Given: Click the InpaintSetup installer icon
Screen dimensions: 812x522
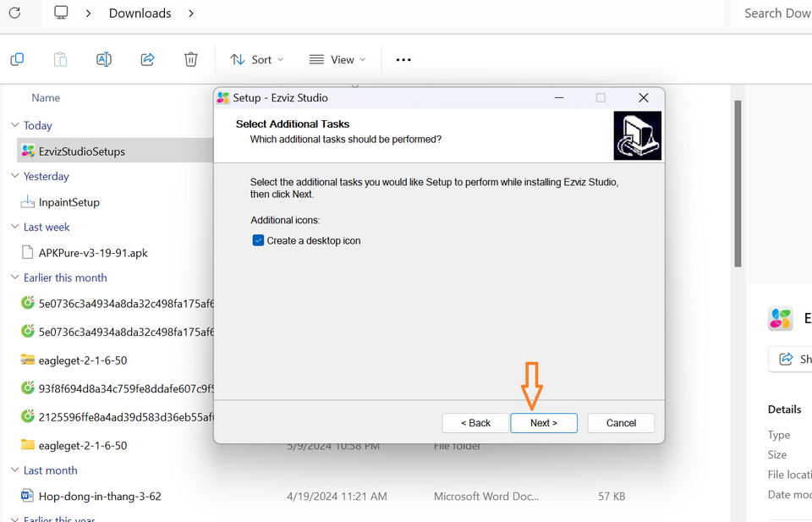Looking at the screenshot, I should pos(27,202).
